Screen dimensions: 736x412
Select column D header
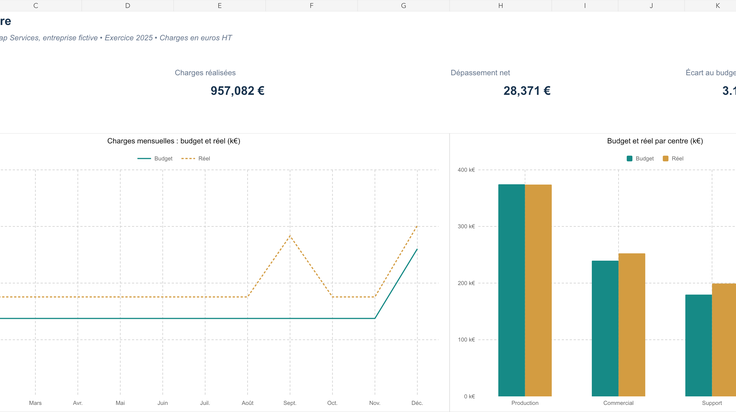[x=128, y=6]
